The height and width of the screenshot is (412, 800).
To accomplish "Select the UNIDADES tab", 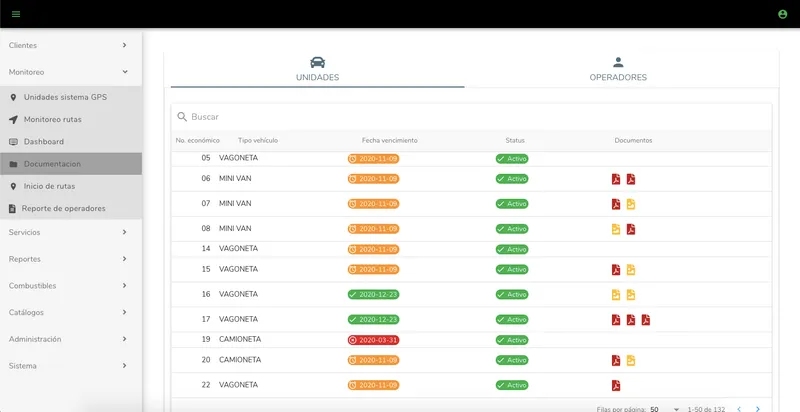I will (x=317, y=70).
